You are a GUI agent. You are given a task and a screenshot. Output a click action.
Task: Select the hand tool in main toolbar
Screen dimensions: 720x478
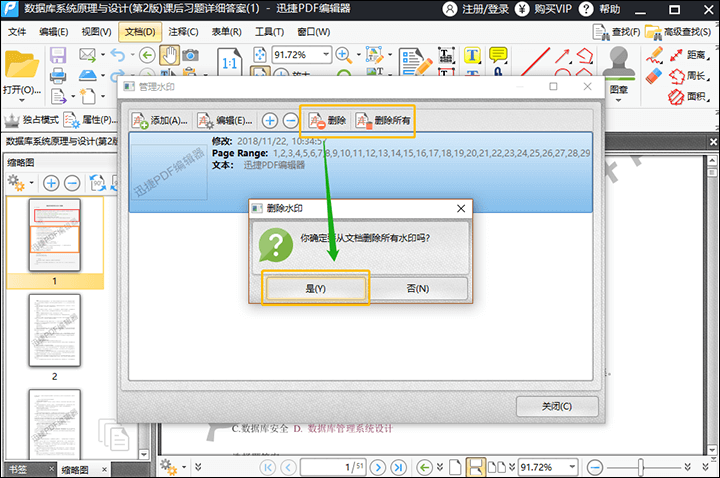[x=168, y=54]
